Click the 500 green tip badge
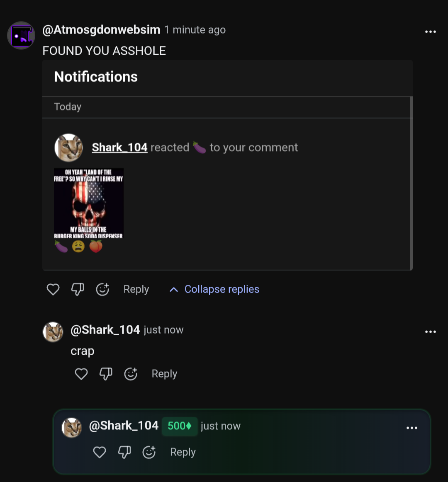The width and height of the screenshot is (448, 482). [x=179, y=426]
